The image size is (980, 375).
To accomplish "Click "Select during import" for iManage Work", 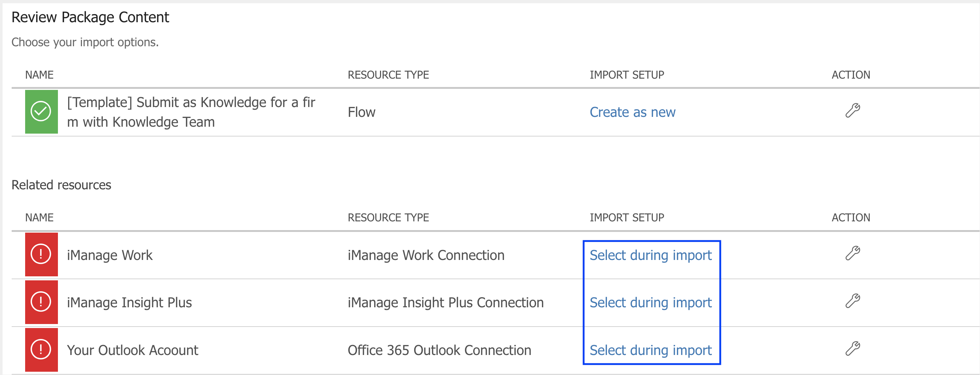I will click(650, 255).
